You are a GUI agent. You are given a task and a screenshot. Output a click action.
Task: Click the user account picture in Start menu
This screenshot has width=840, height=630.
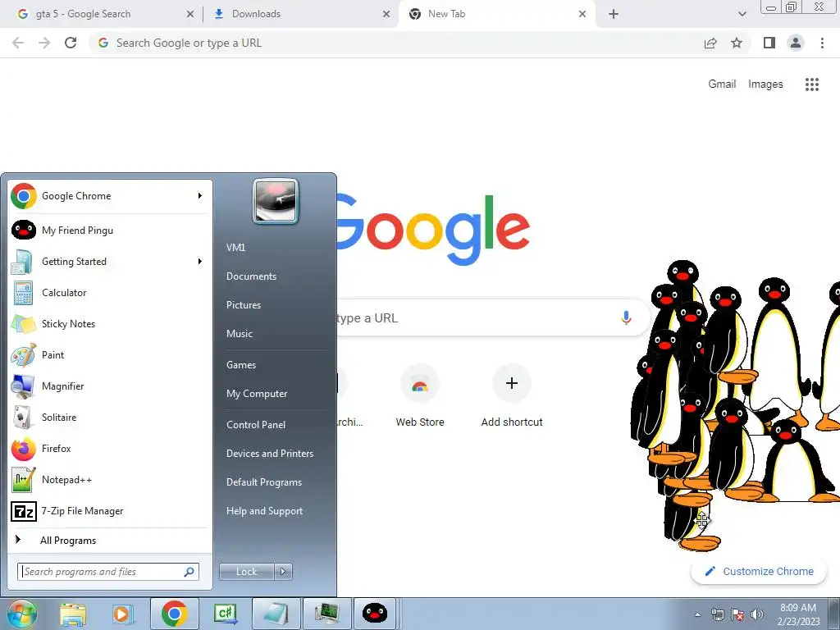pos(276,202)
